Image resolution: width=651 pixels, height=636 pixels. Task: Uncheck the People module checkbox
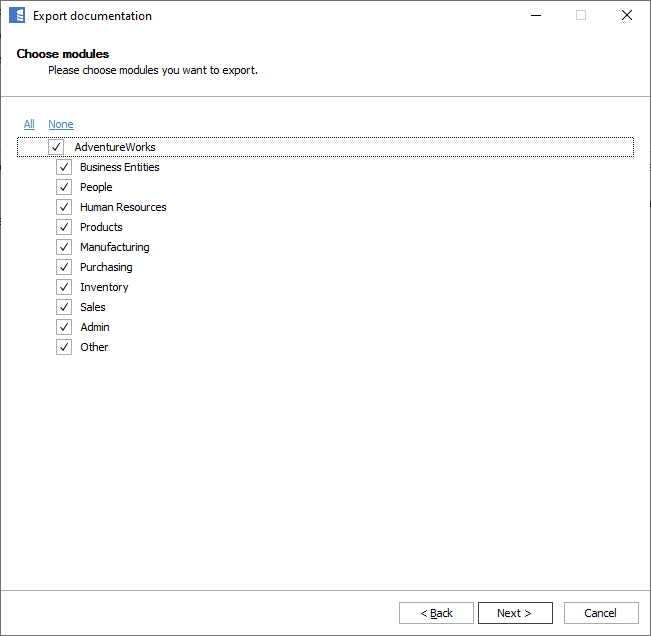click(x=64, y=187)
